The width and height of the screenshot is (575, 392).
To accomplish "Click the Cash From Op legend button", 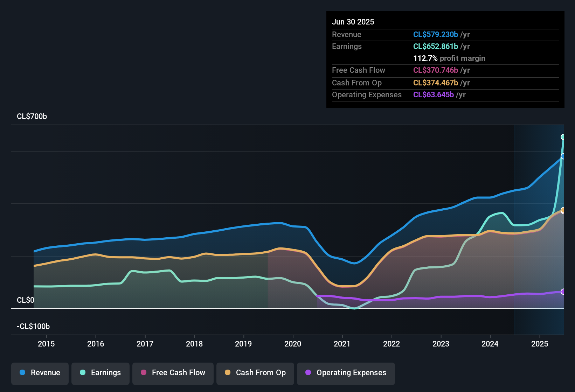I will (255, 373).
